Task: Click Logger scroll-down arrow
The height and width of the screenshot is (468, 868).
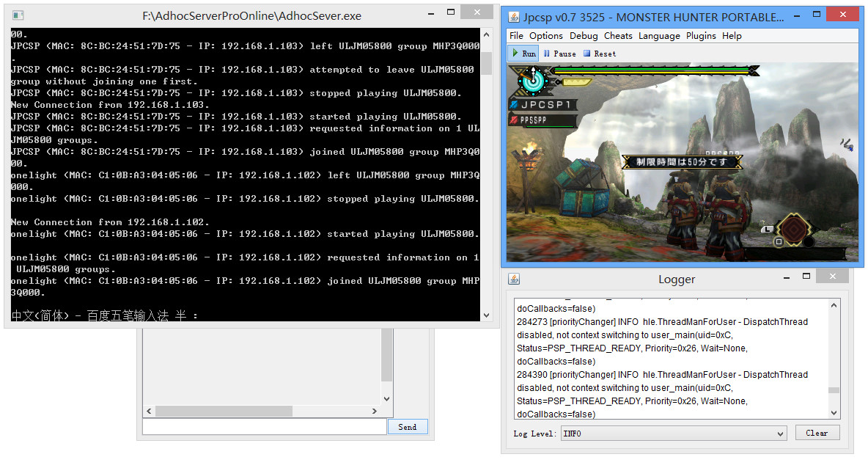Action: (x=834, y=412)
